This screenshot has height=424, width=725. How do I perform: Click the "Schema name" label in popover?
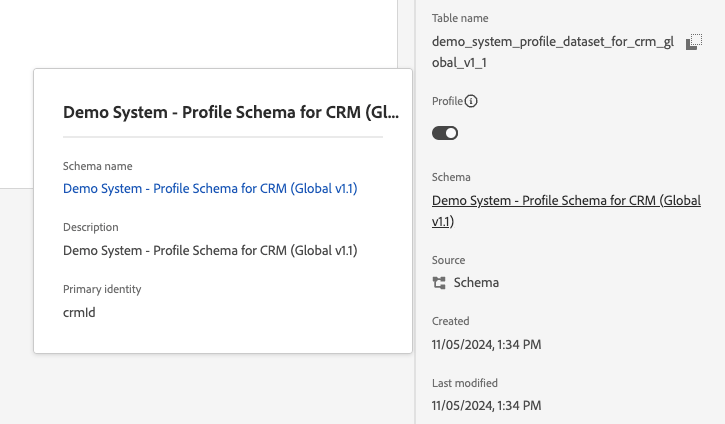point(97,166)
